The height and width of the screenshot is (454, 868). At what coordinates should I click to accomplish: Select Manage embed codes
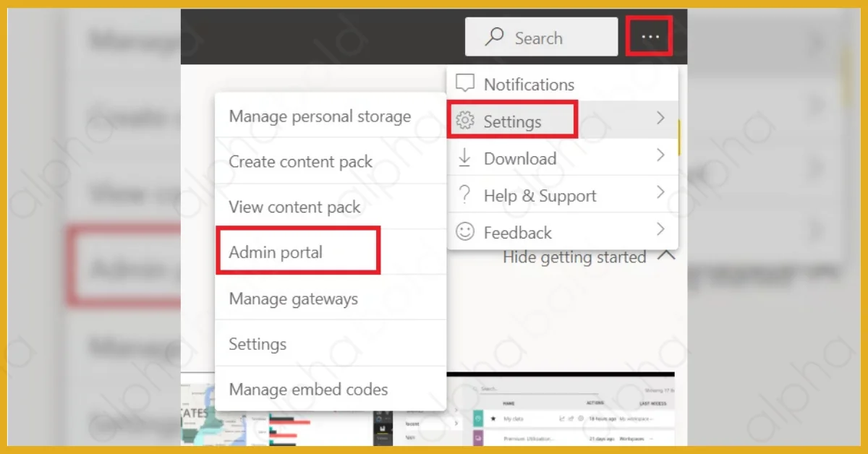click(331, 389)
